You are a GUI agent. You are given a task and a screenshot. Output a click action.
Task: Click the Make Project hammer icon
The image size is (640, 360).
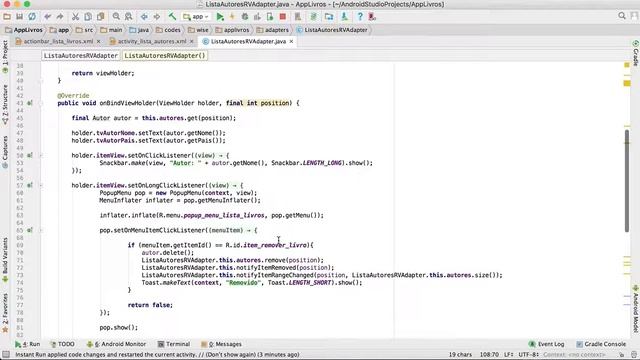[x=172, y=17]
